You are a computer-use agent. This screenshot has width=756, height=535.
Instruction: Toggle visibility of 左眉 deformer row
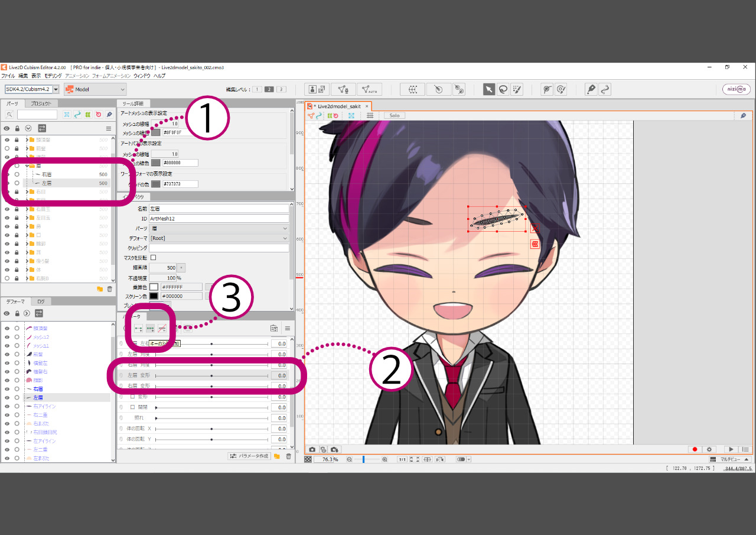click(7, 398)
